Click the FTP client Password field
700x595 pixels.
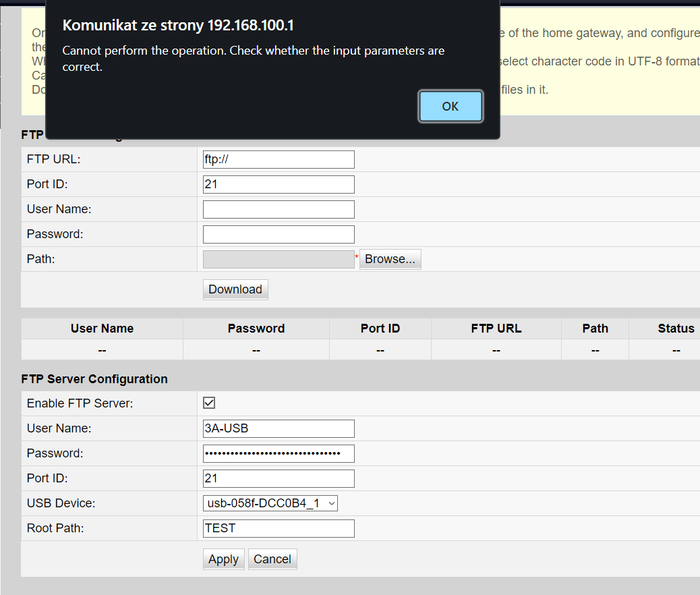(x=279, y=235)
